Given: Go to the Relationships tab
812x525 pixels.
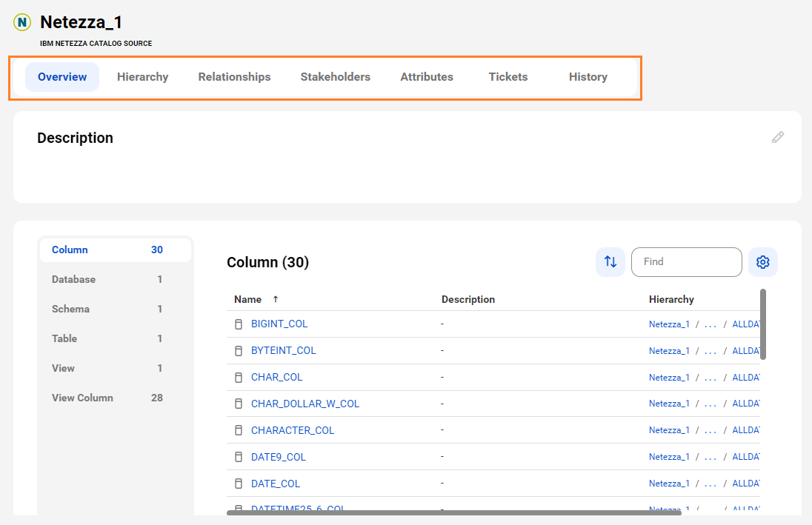Looking at the screenshot, I should click(234, 77).
